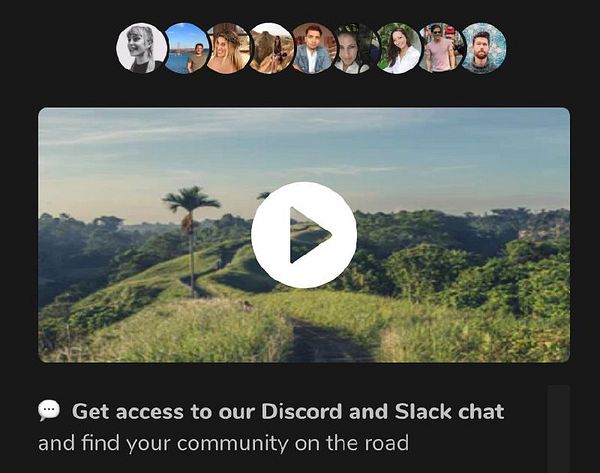Viewport: 600px width, 473px height.
Task: Click the dirt path in the video thumbnail
Action: pyautogui.click(x=323, y=341)
